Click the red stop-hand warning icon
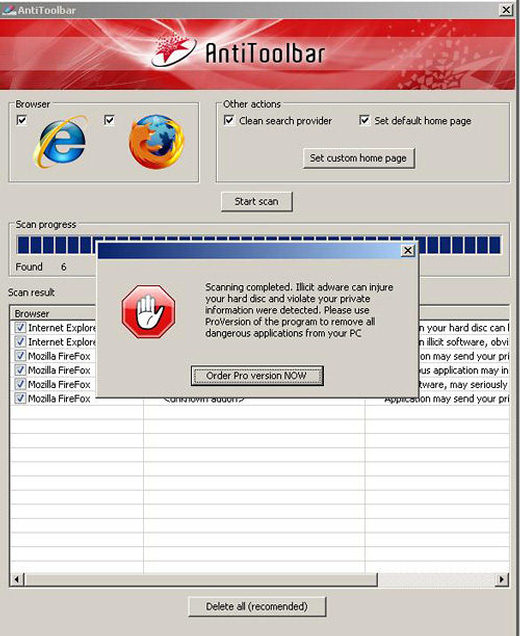The width and height of the screenshot is (520, 636). [x=148, y=312]
